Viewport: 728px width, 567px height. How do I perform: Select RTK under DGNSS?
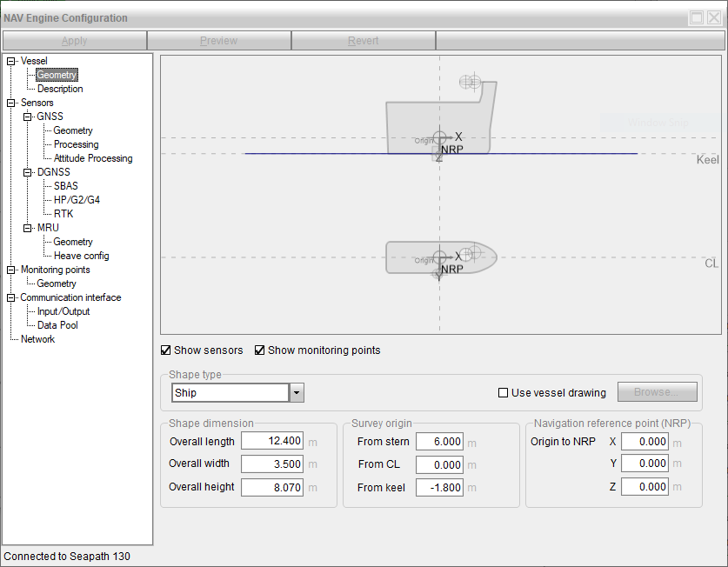[63, 214]
